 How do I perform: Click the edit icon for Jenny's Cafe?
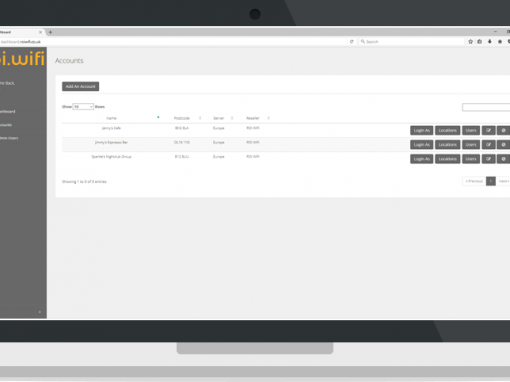(x=488, y=130)
